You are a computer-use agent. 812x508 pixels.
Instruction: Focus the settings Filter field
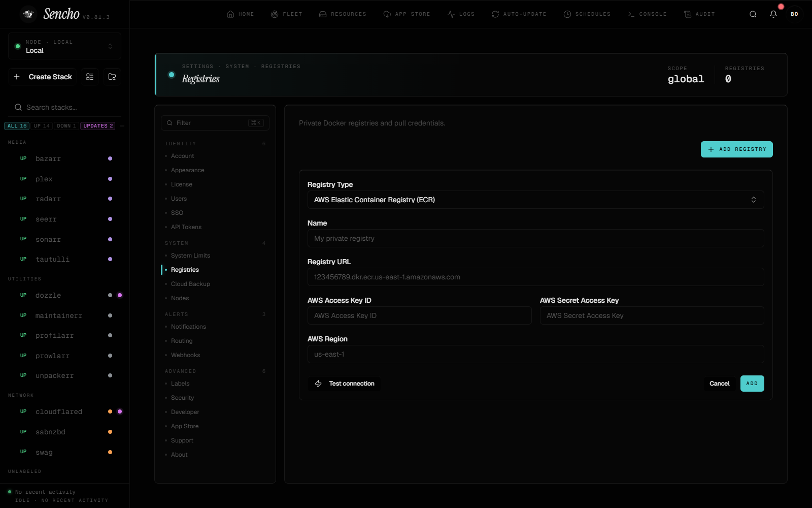coord(215,123)
